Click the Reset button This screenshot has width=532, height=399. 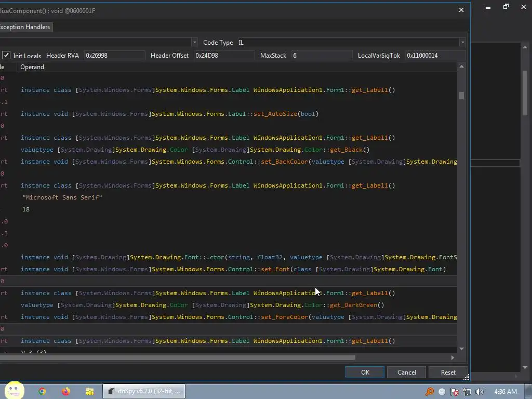point(448,372)
